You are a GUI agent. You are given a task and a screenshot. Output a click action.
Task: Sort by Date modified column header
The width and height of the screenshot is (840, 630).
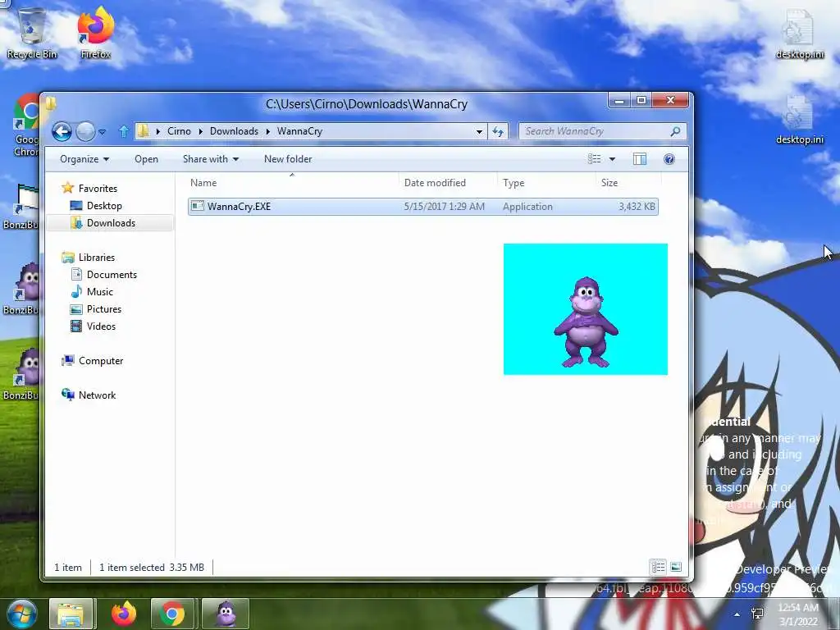point(448,183)
